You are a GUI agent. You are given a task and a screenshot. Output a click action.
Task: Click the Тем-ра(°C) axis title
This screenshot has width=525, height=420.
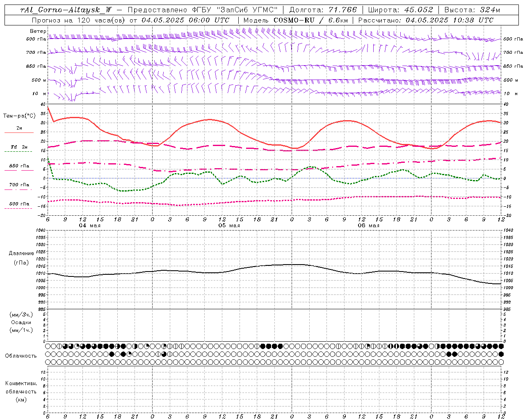click(19, 116)
